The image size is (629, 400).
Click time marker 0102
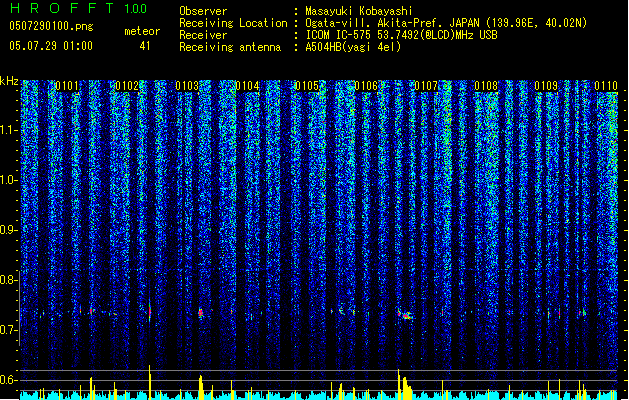(x=127, y=86)
